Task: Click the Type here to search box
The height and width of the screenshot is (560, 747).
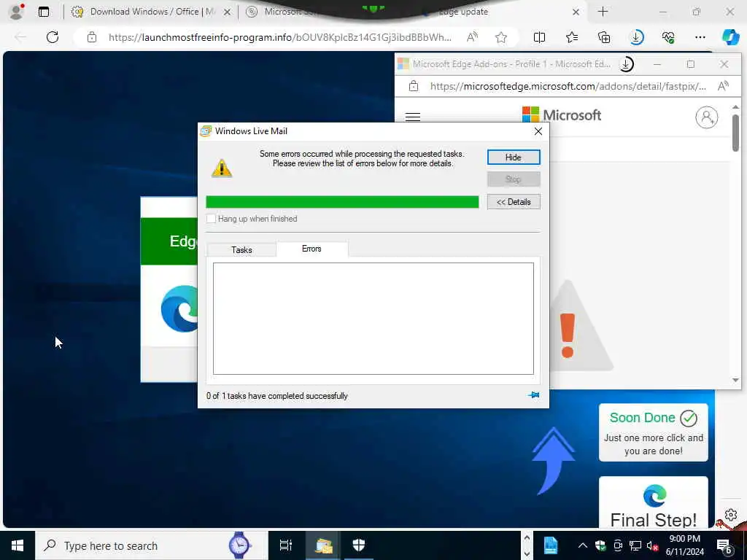Action: coord(152,545)
